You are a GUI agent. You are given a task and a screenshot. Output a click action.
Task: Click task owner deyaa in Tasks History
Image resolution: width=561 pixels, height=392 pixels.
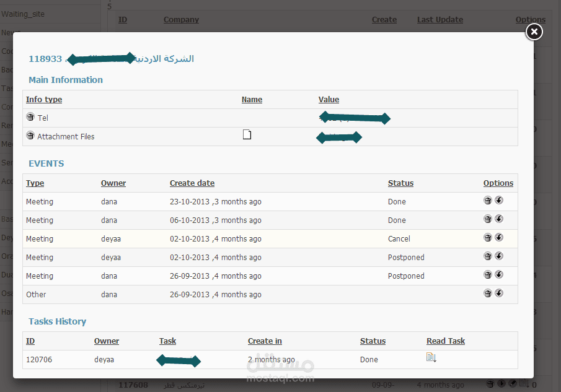pyautogui.click(x=104, y=359)
